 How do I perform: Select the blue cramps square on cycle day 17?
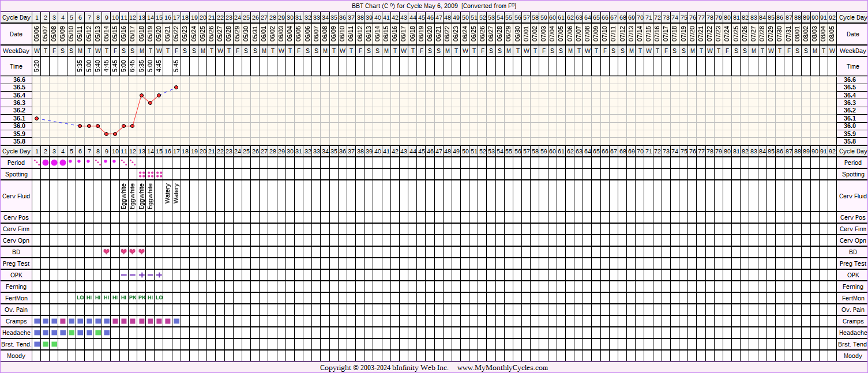[x=176, y=321]
